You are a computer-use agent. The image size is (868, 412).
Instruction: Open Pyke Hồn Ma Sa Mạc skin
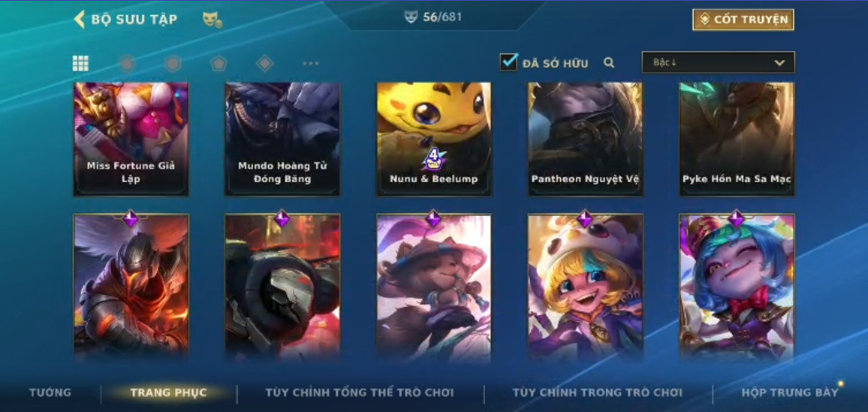point(737,138)
